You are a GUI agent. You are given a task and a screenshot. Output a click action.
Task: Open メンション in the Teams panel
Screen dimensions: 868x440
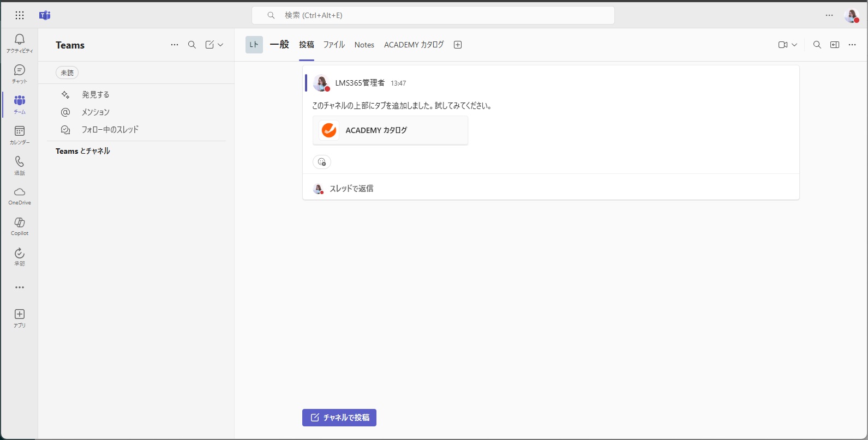pyautogui.click(x=136, y=112)
